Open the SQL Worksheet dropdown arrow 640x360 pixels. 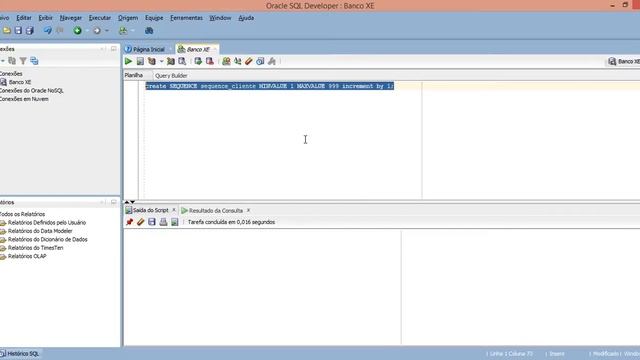[132, 31]
